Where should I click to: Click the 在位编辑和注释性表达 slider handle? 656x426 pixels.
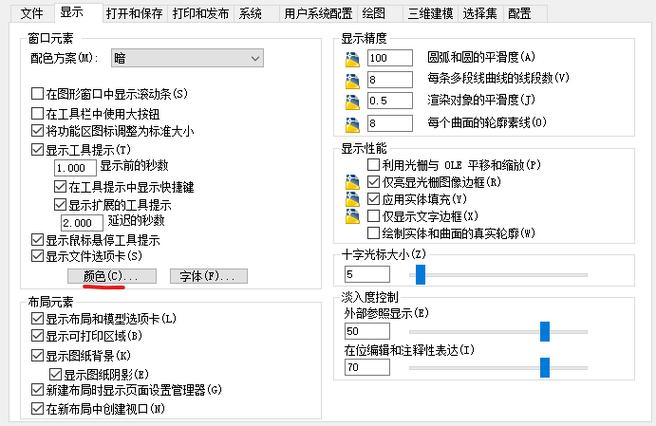(x=545, y=367)
